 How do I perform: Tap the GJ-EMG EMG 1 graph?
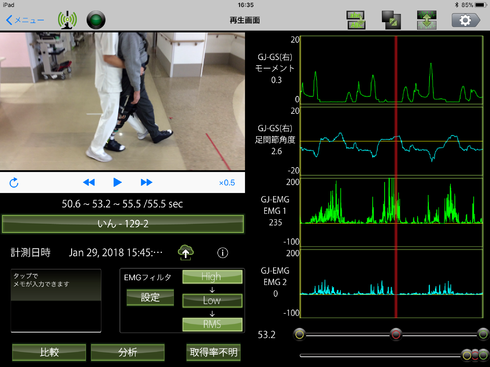(392, 212)
